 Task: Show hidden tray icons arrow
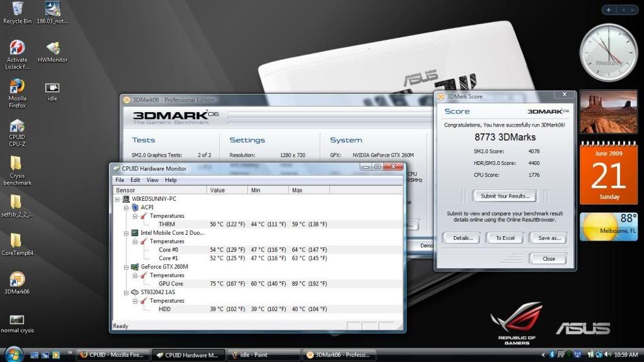(543, 354)
